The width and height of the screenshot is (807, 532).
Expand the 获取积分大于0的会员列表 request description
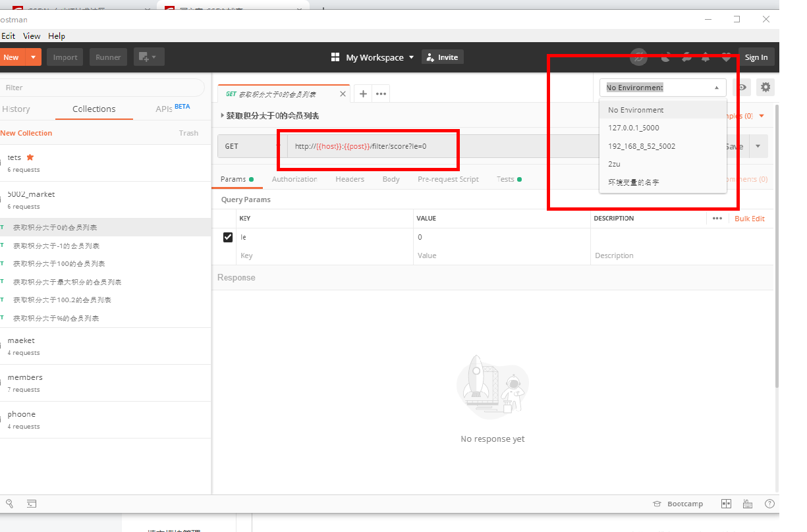(x=222, y=116)
